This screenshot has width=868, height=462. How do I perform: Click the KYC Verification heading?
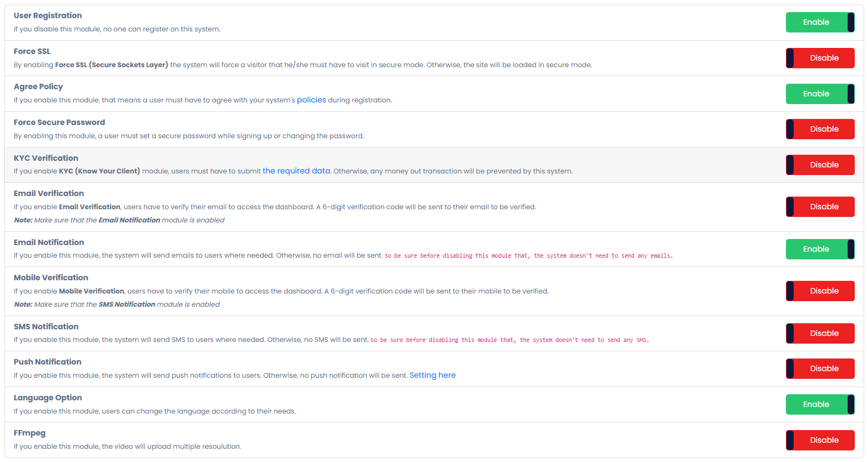coord(46,158)
